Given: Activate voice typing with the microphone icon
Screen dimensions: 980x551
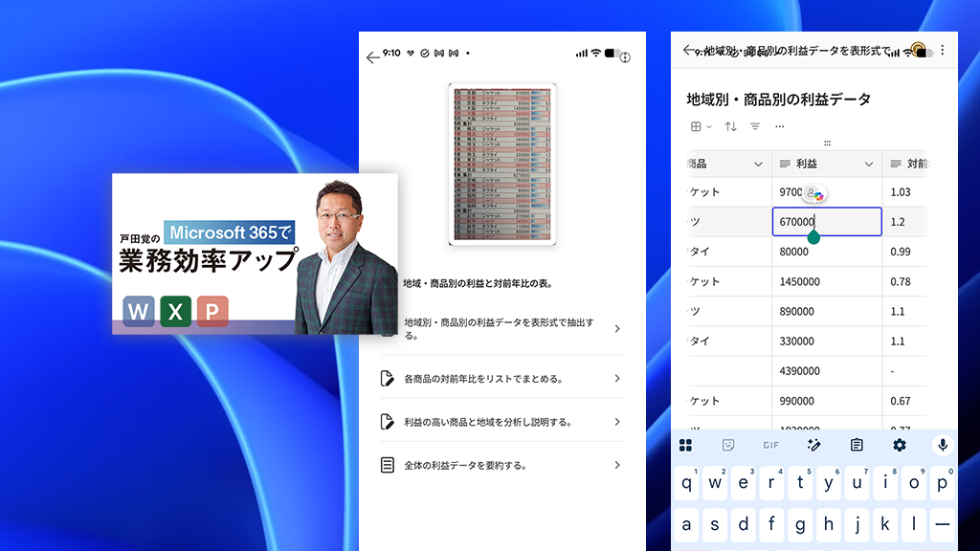Looking at the screenshot, I should (x=942, y=444).
